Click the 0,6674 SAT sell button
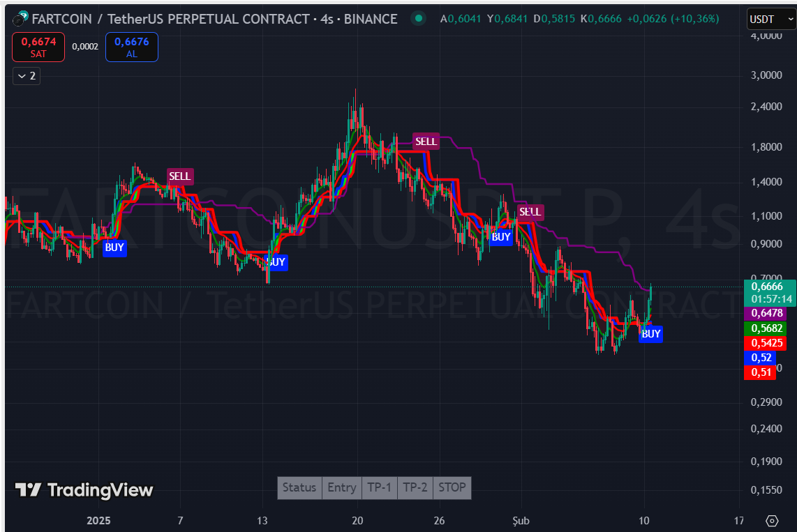 (38, 47)
